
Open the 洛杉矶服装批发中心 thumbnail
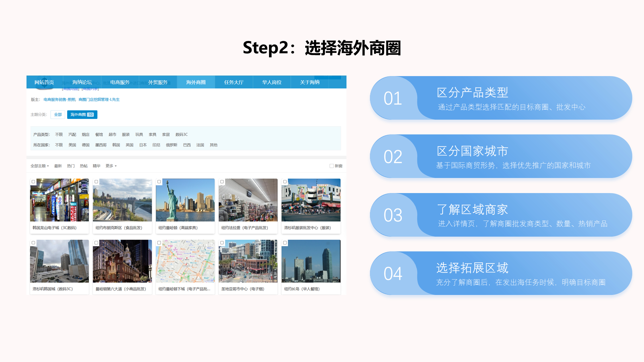point(311,200)
